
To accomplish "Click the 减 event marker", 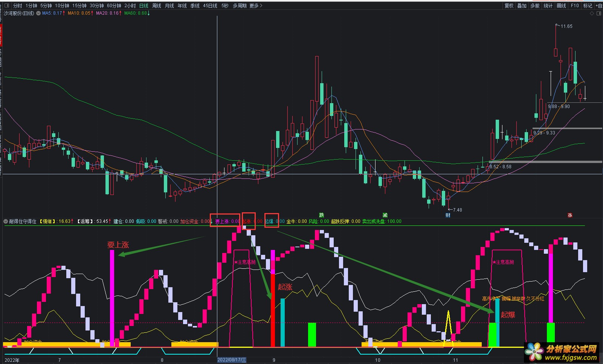I will pyautogui.click(x=385, y=215).
